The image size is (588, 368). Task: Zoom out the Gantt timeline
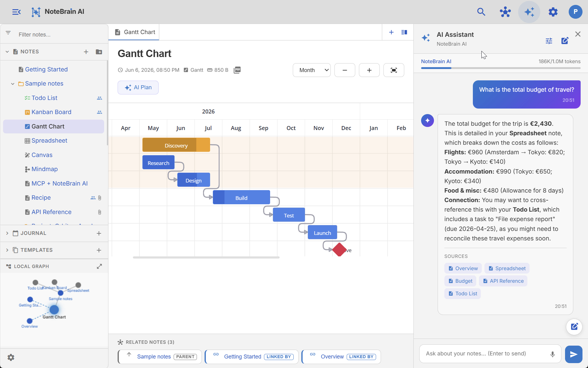(345, 70)
